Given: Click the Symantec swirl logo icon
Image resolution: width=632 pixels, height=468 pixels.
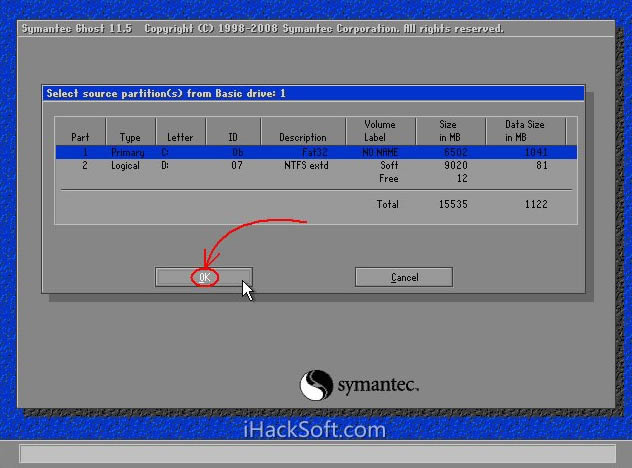Looking at the screenshot, I should (x=316, y=385).
